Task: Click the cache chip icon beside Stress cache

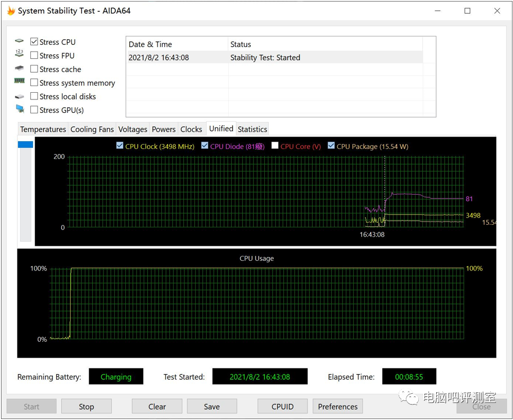Action: [19, 68]
